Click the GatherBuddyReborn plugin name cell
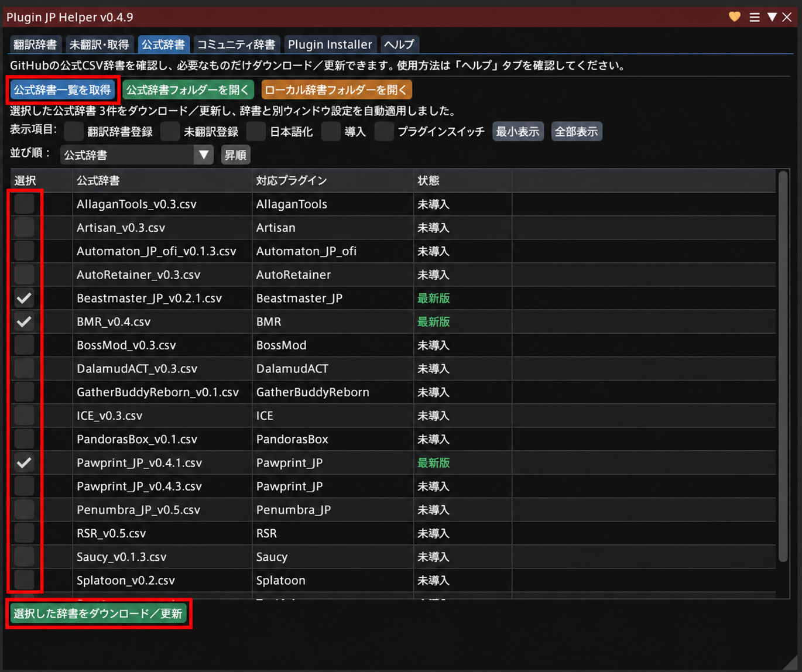Viewport: 802px width, 672px height. click(313, 392)
